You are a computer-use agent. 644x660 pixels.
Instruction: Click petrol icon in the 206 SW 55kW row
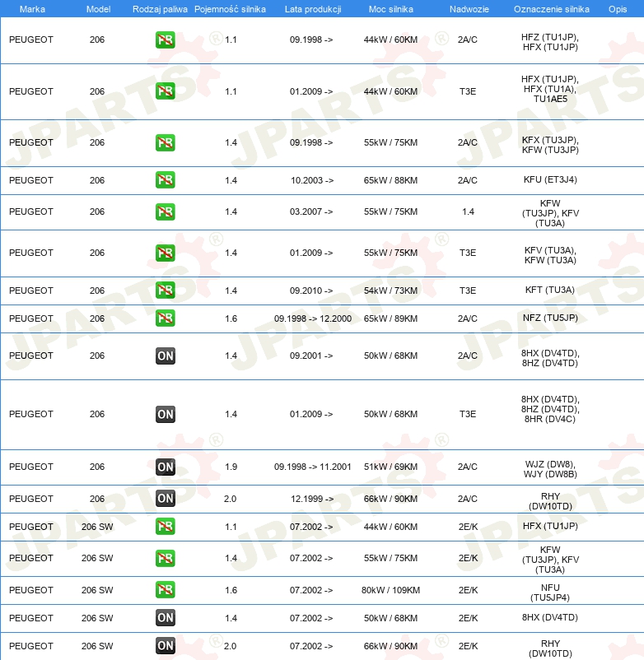tap(165, 558)
